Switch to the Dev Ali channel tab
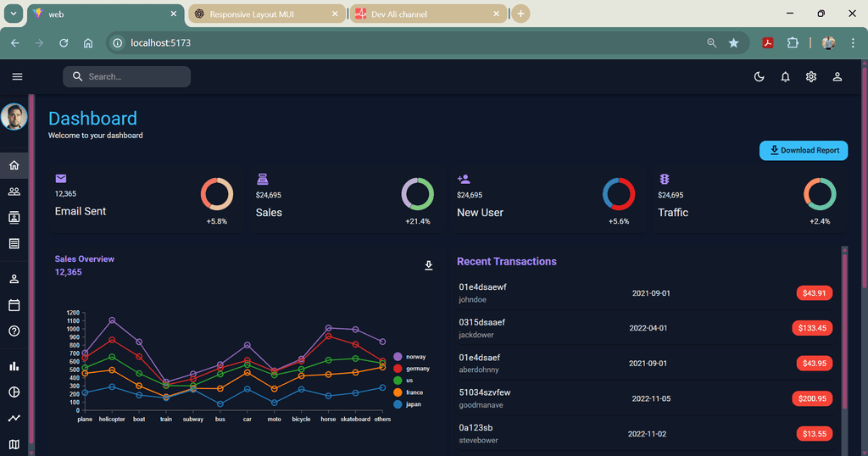 (x=424, y=14)
